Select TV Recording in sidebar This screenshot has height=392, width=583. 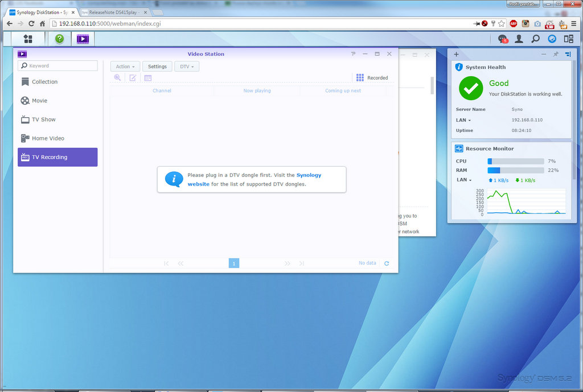58,157
